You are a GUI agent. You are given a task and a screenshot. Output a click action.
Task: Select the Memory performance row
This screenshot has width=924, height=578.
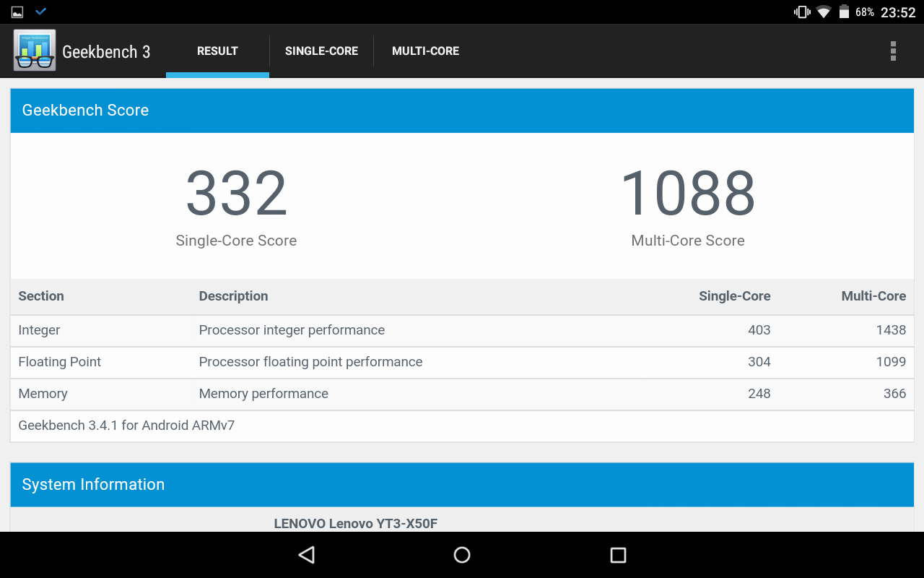(x=462, y=394)
